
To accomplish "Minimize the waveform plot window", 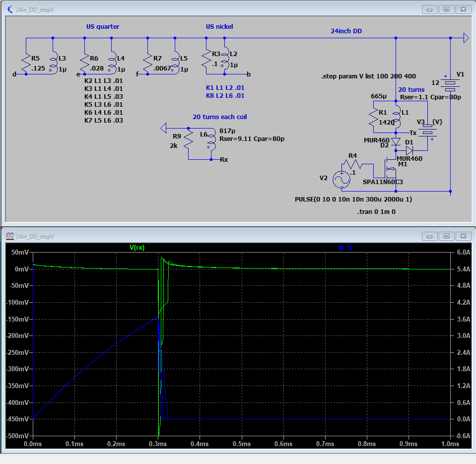I will click(430, 236).
